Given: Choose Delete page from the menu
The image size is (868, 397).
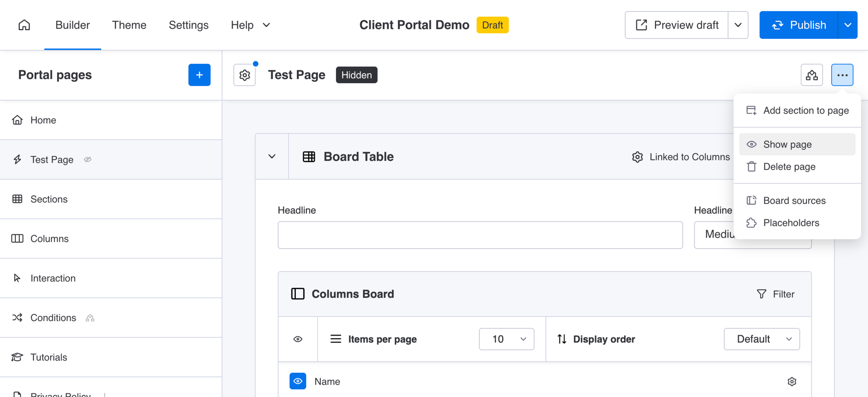Looking at the screenshot, I should click(x=797, y=167).
